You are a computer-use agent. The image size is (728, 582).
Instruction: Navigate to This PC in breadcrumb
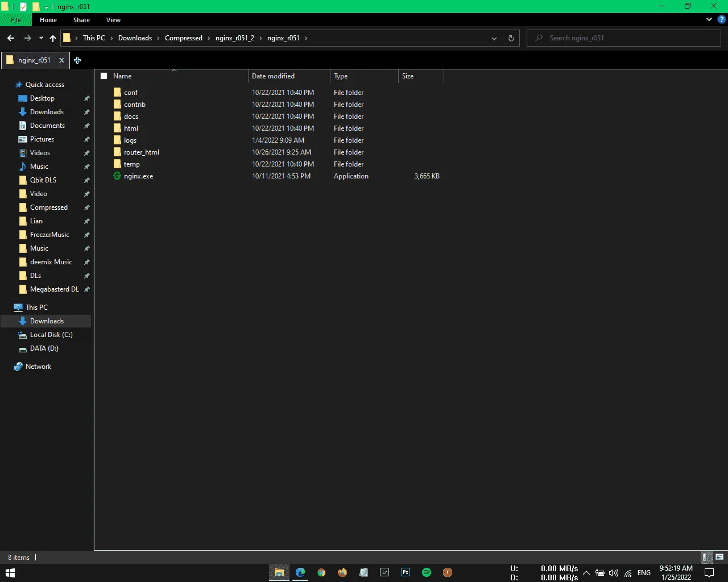94,38
